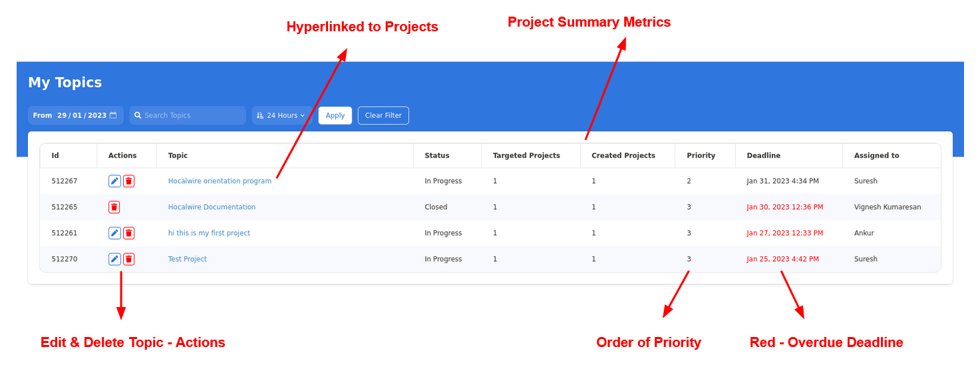Click the Clear Filter button
The image size is (980, 365).
pos(383,115)
